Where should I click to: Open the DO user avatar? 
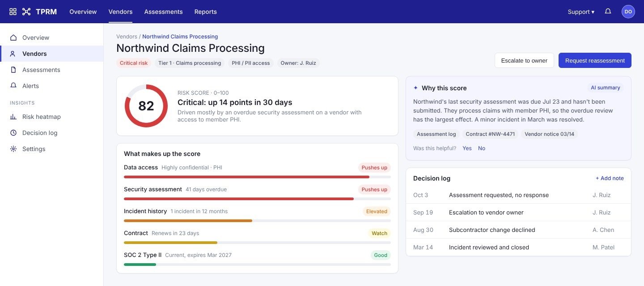628,12
